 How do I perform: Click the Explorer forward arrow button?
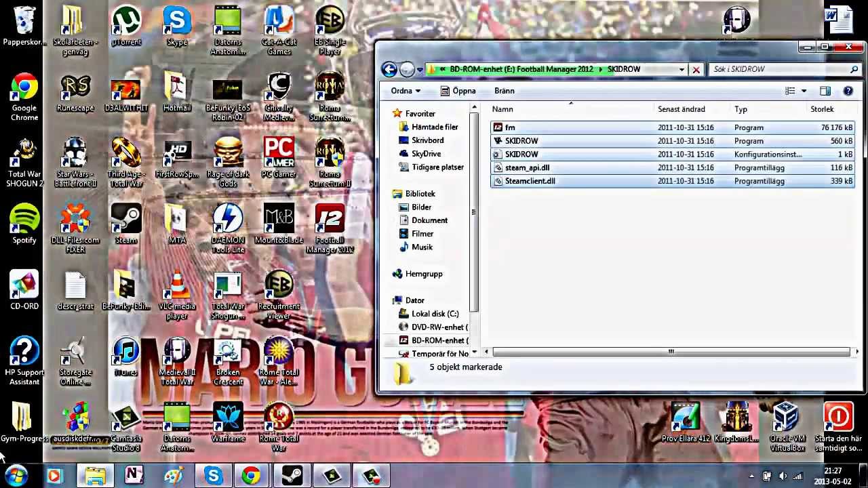coord(407,69)
